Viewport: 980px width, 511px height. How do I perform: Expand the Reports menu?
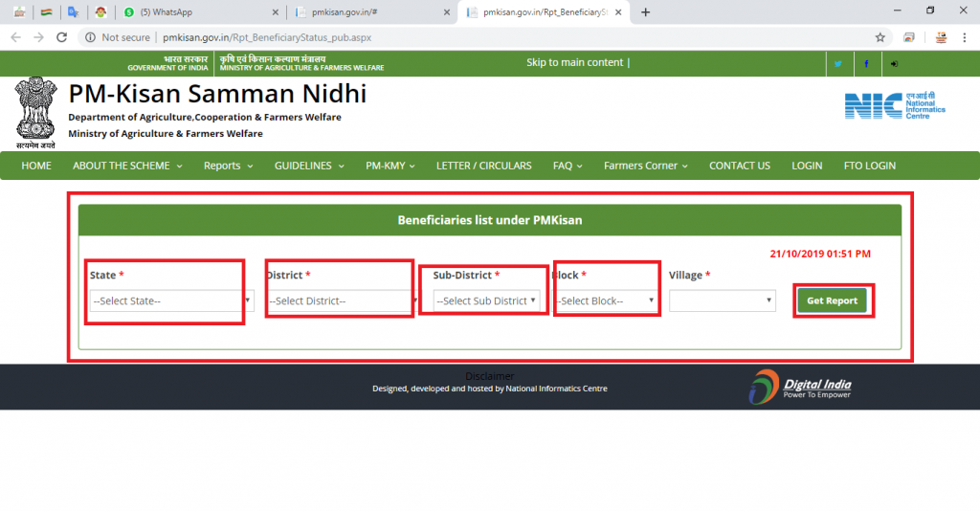coord(228,166)
